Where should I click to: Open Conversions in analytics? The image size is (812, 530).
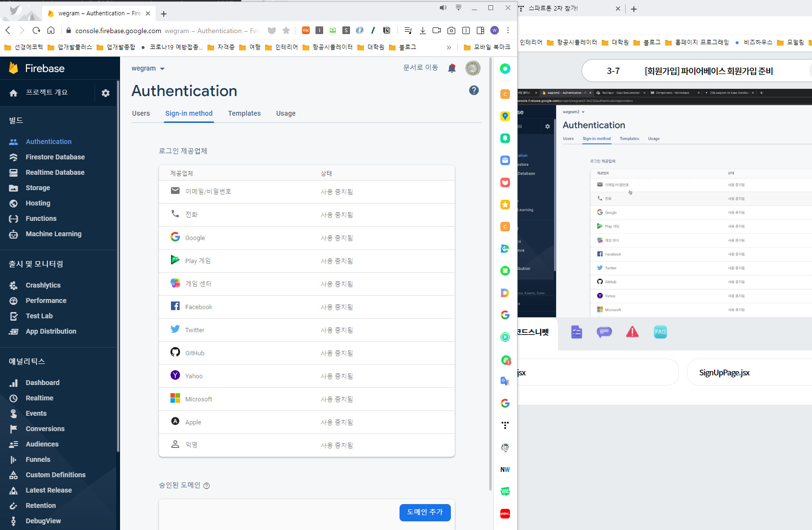45,429
